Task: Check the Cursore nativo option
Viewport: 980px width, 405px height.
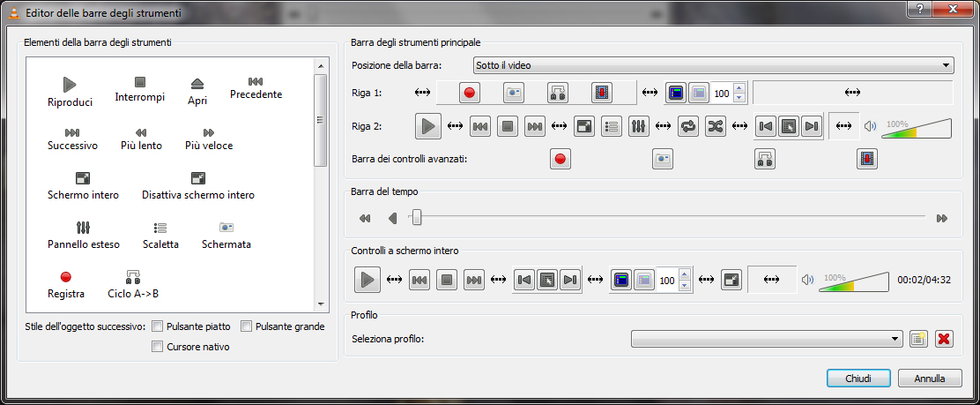Action: (x=158, y=347)
